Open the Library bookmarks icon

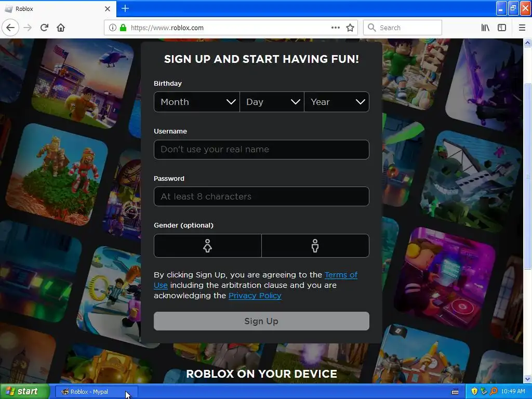tap(485, 28)
